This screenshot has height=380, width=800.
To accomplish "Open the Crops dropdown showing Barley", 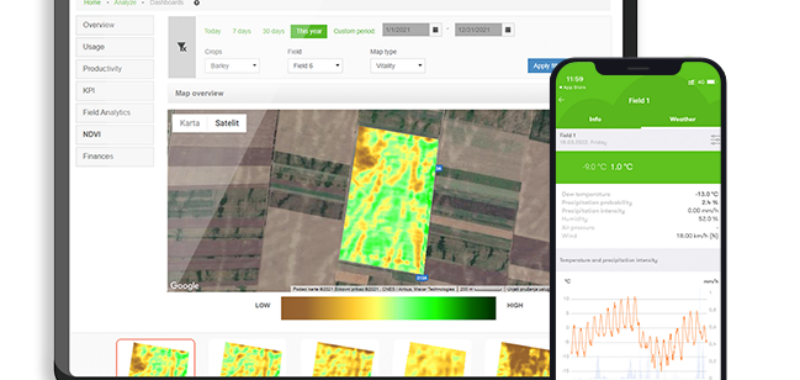I will pos(232,66).
